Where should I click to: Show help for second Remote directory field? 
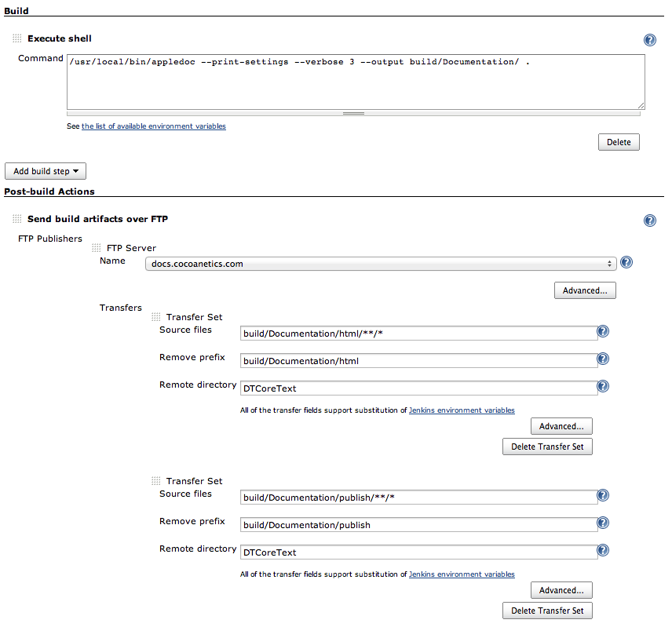(603, 550)
